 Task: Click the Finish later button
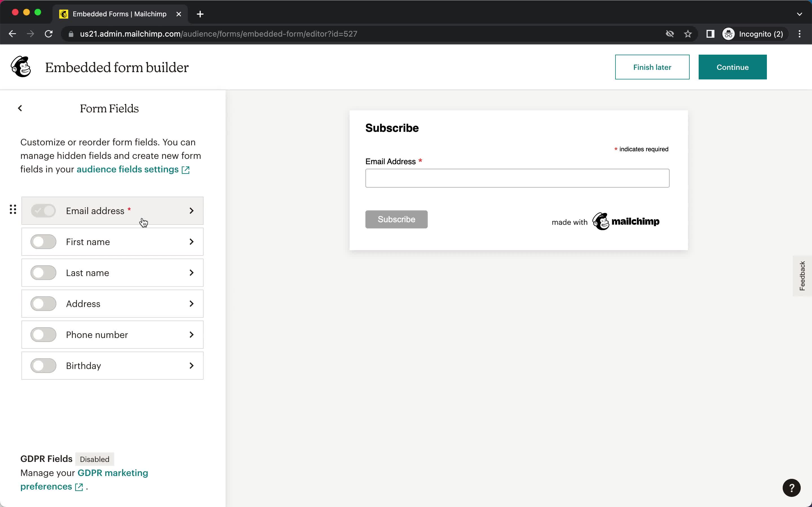(x=652, y=67)
